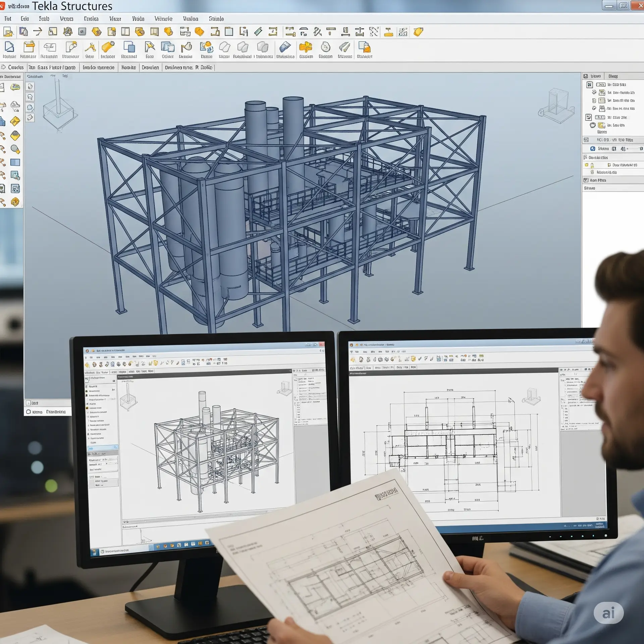Click the right-pointing arrow icon in top toolbar
The image size is (644, 644).
pos(38,32)
